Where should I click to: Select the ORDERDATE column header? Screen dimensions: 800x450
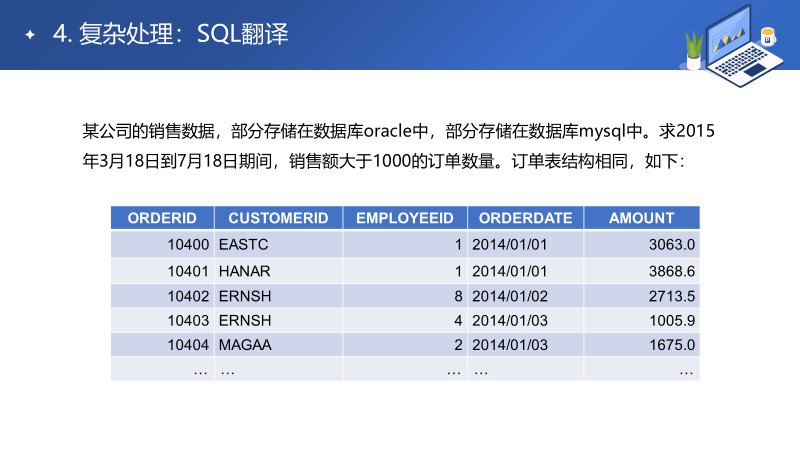tap(526, 218)
